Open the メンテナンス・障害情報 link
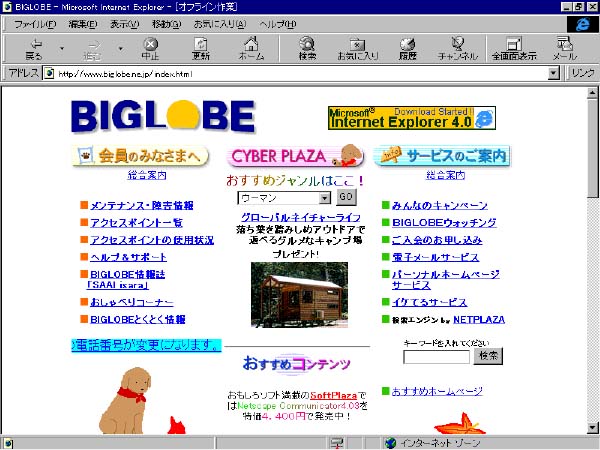Viewport: 600px width, 450px height. pyautogui.click(x=142, y=205)
